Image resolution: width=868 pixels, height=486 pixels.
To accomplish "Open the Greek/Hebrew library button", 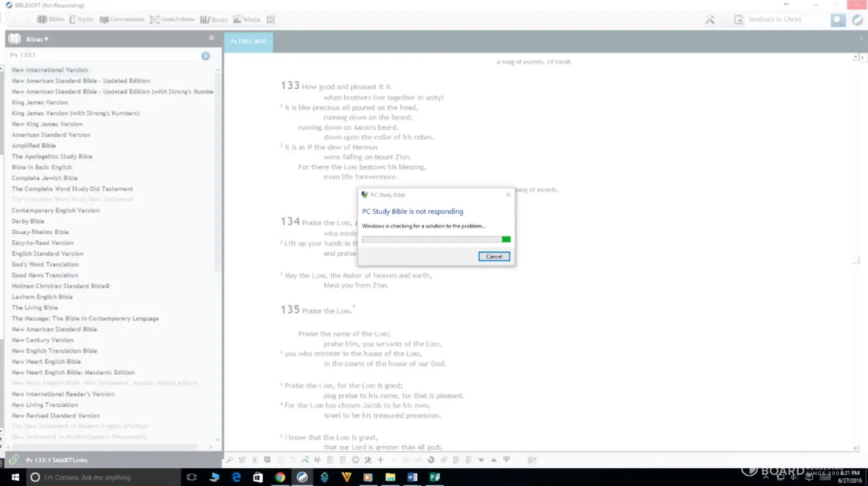I will [x=172, y=20].
